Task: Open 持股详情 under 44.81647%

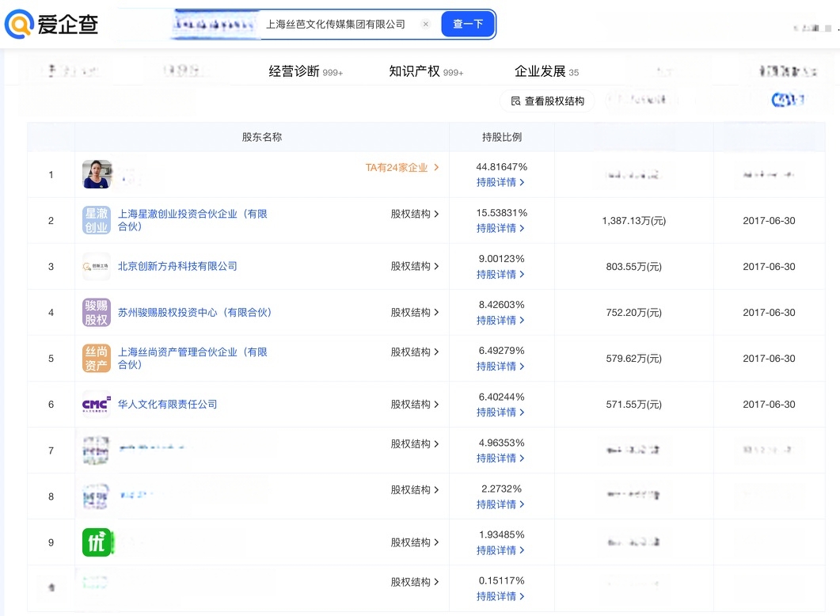Action: click(x=500, y=182)
